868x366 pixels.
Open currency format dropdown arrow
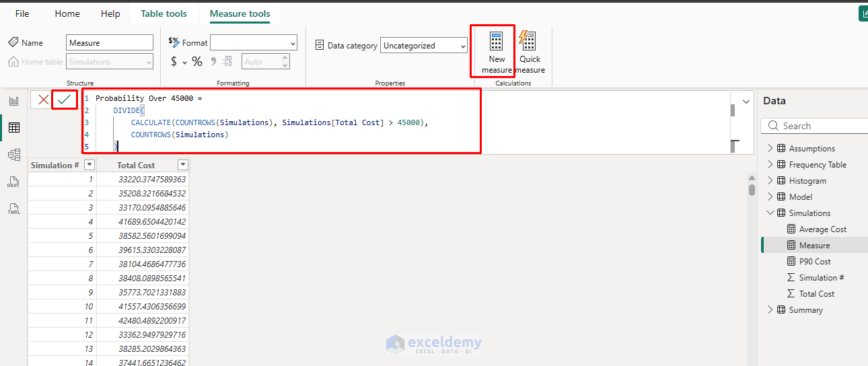tap(185, 62)
